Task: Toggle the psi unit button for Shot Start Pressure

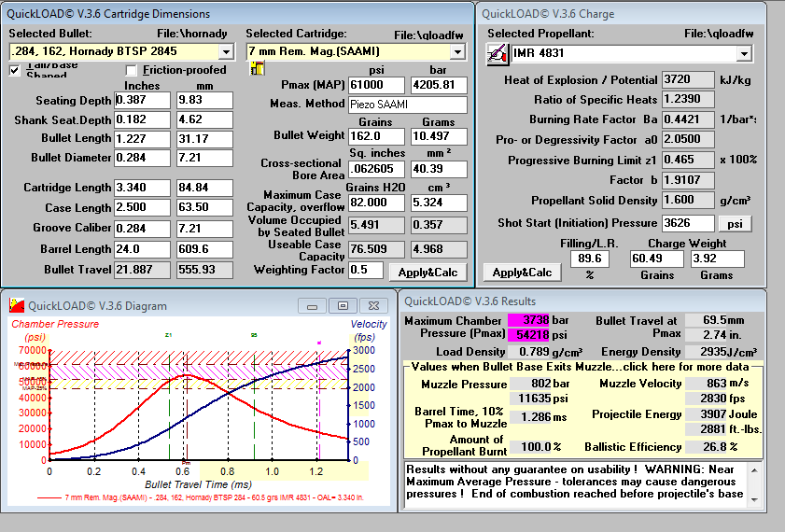Action: pos(735,224)
